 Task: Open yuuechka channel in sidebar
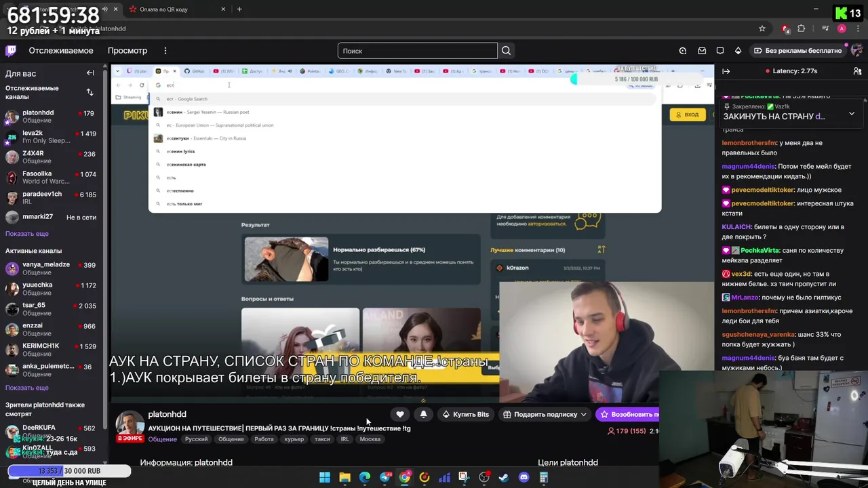pyautogui.click(x=53, y=289)
